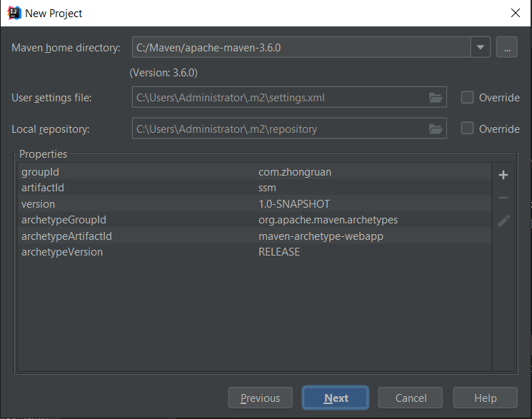Click the edit property pencil icon
532x419 pixels.
click(x=503, y=221)
